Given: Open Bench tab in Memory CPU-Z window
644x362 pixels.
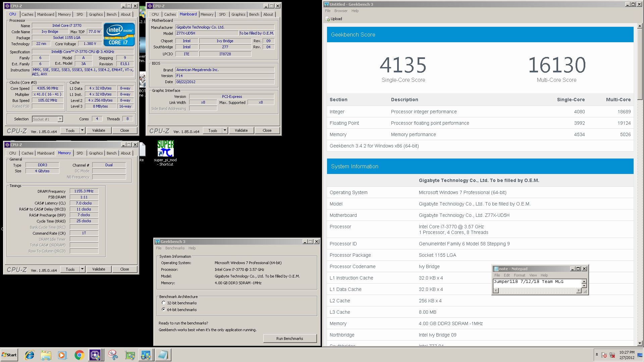Looking at the screenshot, I should (x=112, y=153).
